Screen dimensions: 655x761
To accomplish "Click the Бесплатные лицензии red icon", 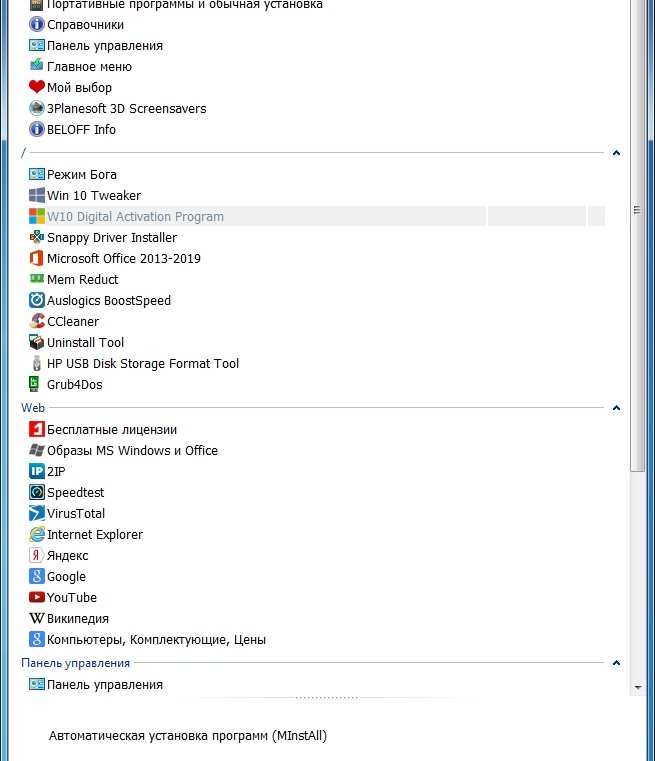I will tap(36, 429).
